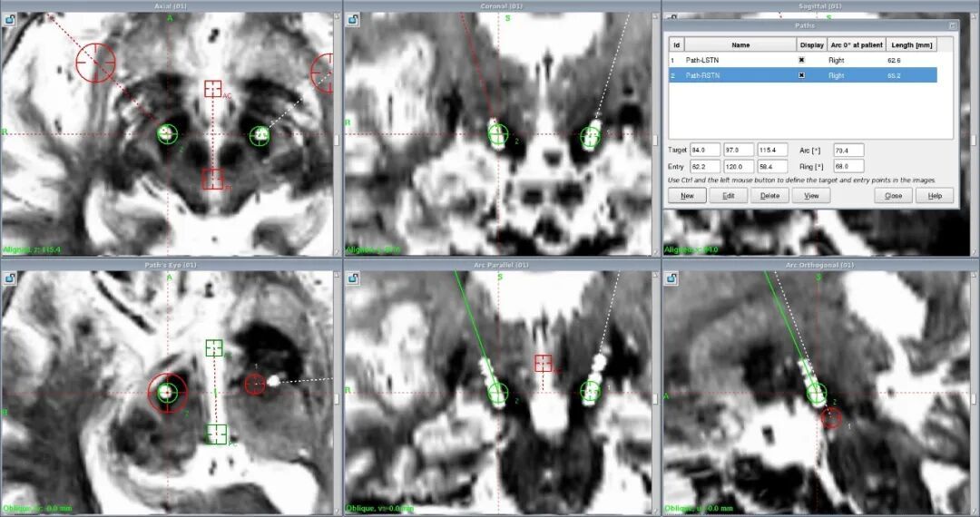Click the AC marker in Axial view
Image resolution: width=980 pixels, height=517 pixels.
[x=212, y=89]
